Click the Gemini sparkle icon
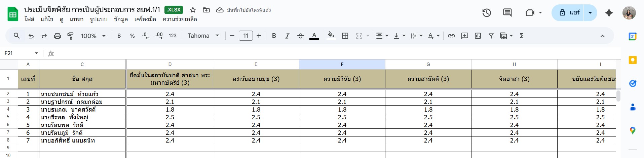Image resolution: width=644 pixels, height=158 pixels. [x=609, y=13]
